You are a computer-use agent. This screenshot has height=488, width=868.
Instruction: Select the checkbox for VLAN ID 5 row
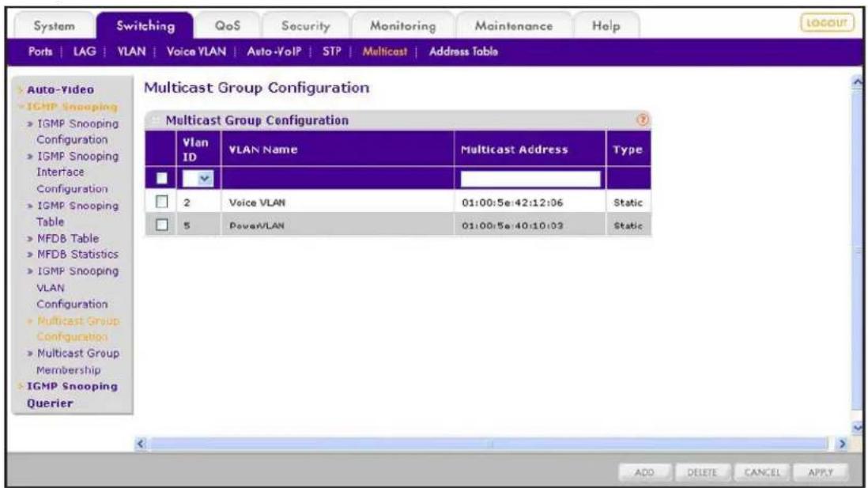161,225
